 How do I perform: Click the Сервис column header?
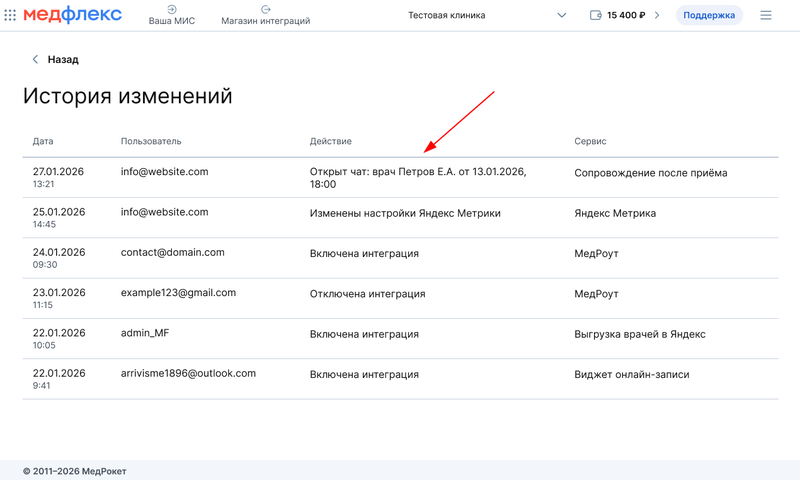pos(590,141)
